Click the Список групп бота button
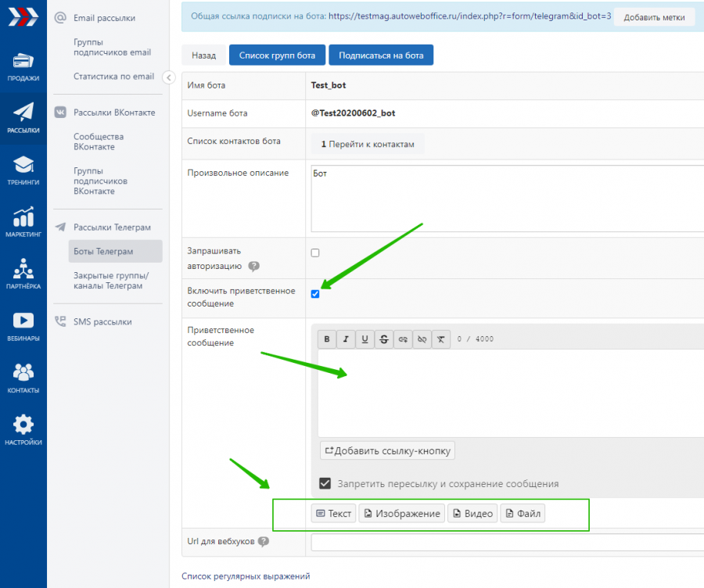The height and width of the screenshot is (588, 704). 277,55
